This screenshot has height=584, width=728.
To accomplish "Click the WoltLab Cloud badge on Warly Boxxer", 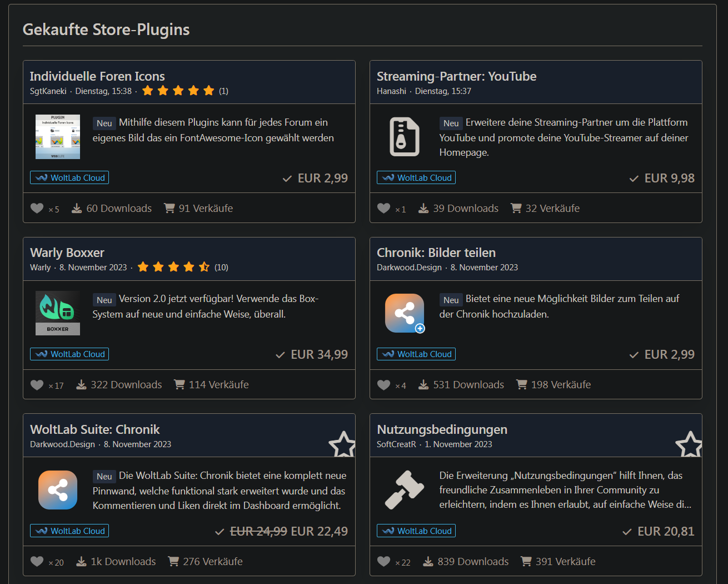I will click(x=69, y=354).
